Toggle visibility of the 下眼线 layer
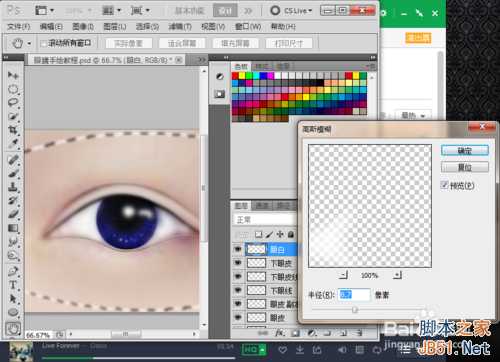Viewport: 500px width, 362px height. point(238,290)
